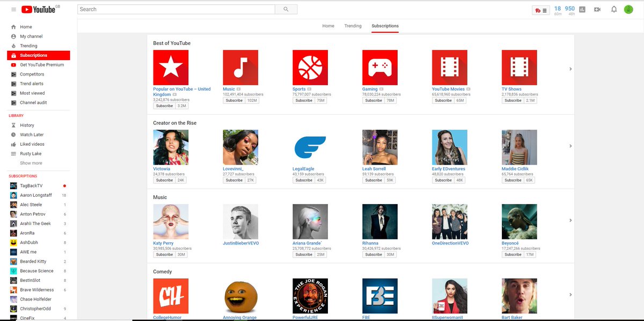Open the Sports basketball channel icon
Image resolution: width=644 pixels, height=321 pixels.
(310, 68)
